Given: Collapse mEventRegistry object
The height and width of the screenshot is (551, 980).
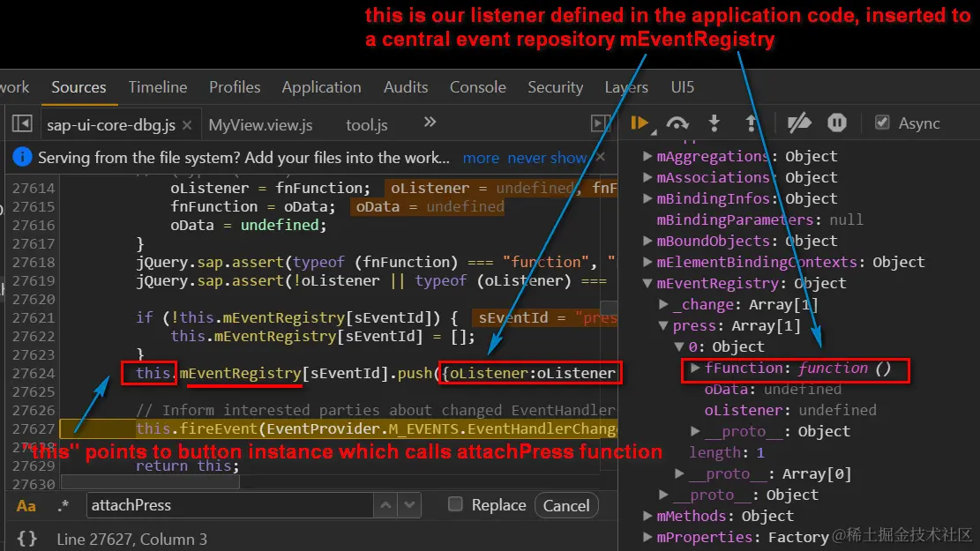Looking at the screenshot, I should click(x=648, y=283).
